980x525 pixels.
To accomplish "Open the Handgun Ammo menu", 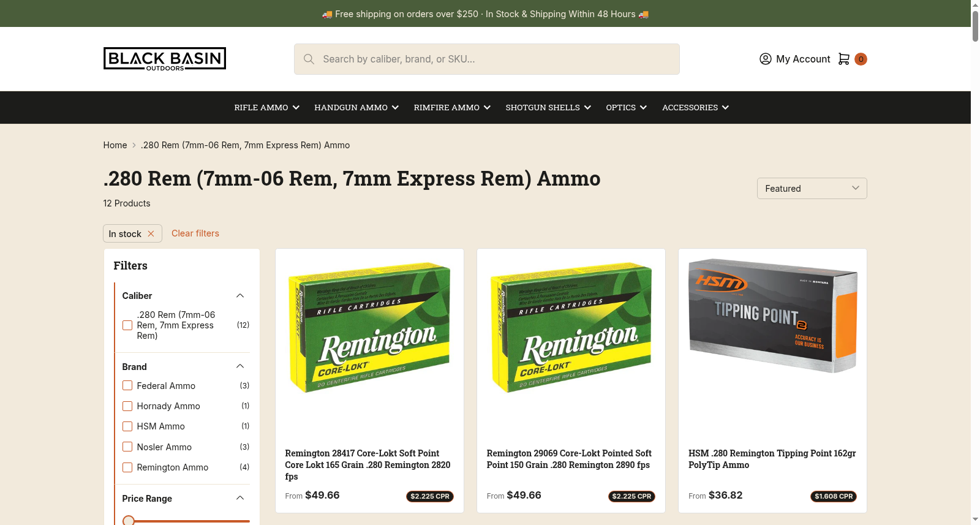I will point(356,107).
